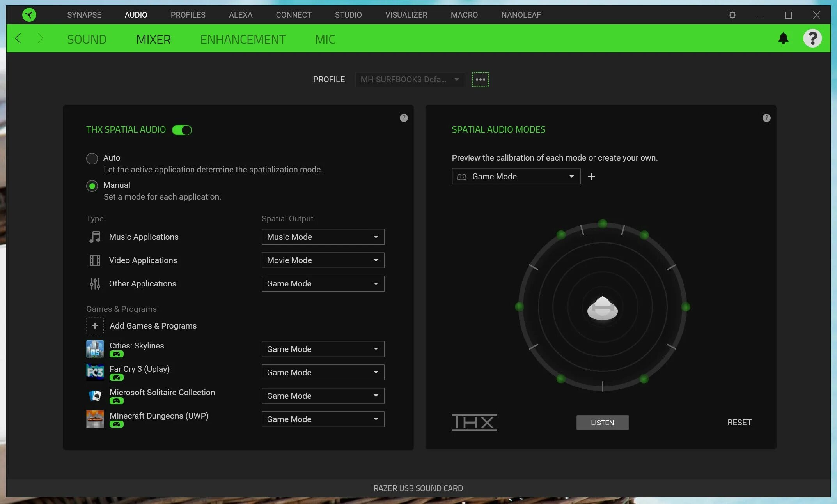Open the settings gear icon

[x=732, y=15]
